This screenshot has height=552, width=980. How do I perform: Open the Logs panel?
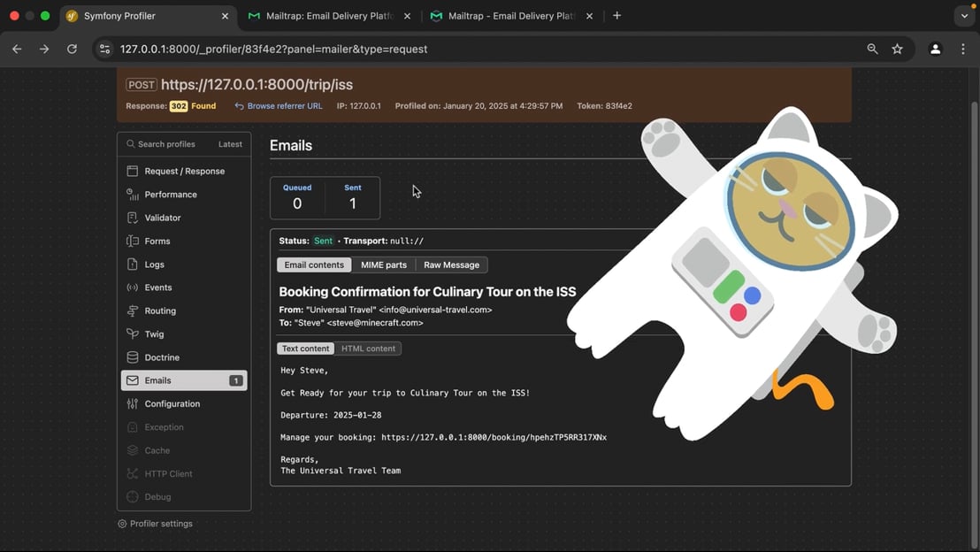point(154,264)
